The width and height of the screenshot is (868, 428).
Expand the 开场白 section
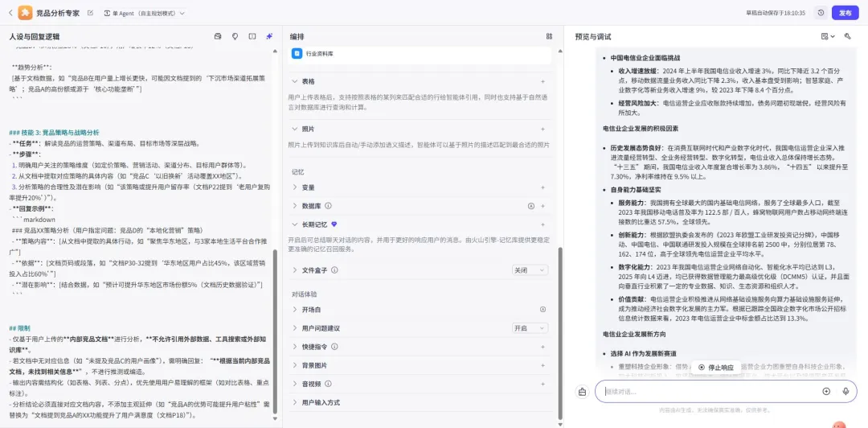click(x=294, y=310)
